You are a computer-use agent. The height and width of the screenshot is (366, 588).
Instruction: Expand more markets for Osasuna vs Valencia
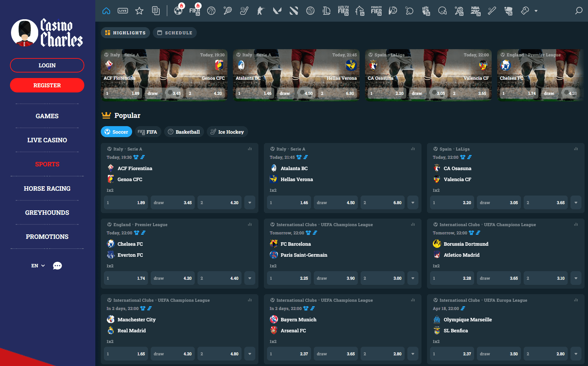pos(576,203)
